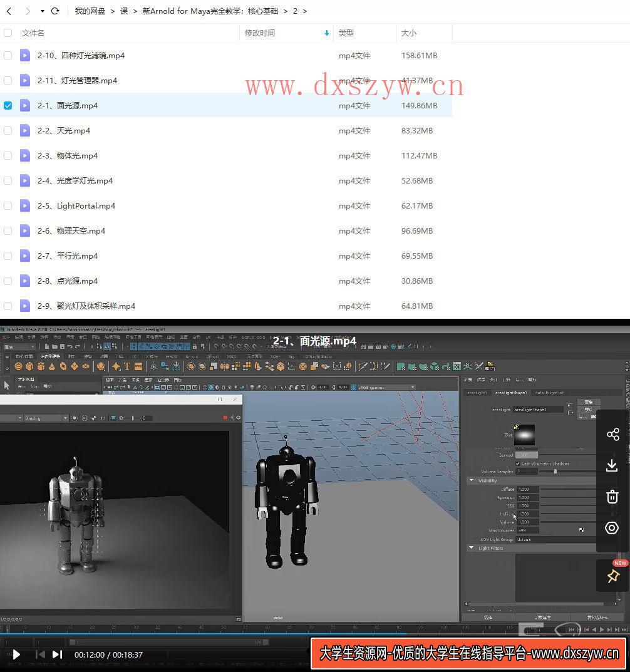Select the file name 2-8、点光源.mp4
The image size is (630, 672).
[68, 281]
